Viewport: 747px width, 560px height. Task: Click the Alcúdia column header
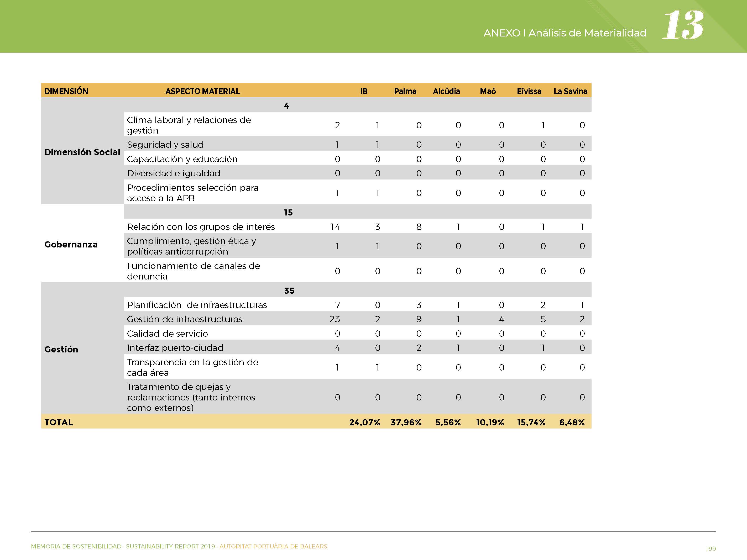[x=446, y=91]
